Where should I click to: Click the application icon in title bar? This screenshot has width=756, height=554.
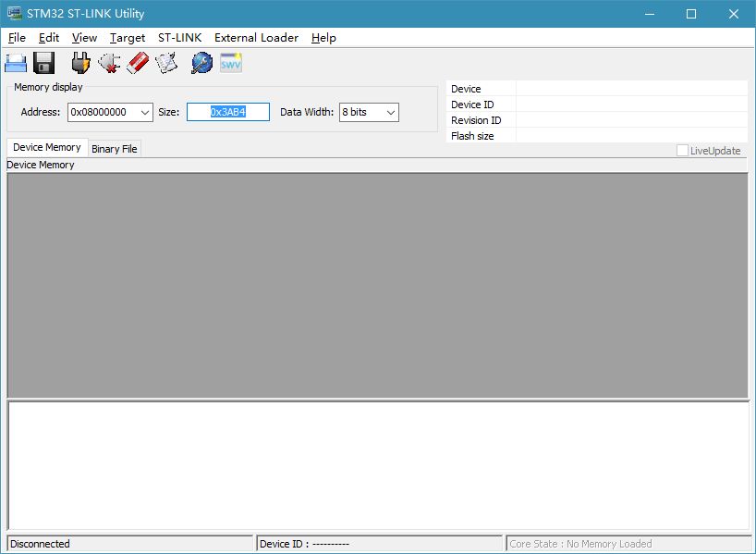15,14
